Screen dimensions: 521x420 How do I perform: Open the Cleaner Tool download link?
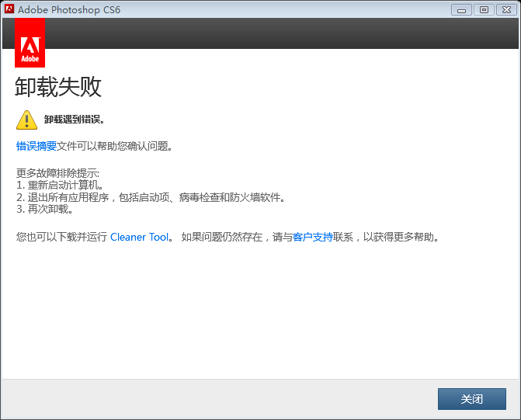[x=140, y=237]
